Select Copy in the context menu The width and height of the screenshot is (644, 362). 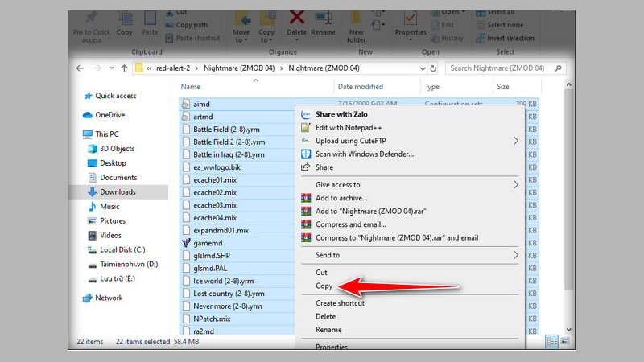[x=324, y=286]
